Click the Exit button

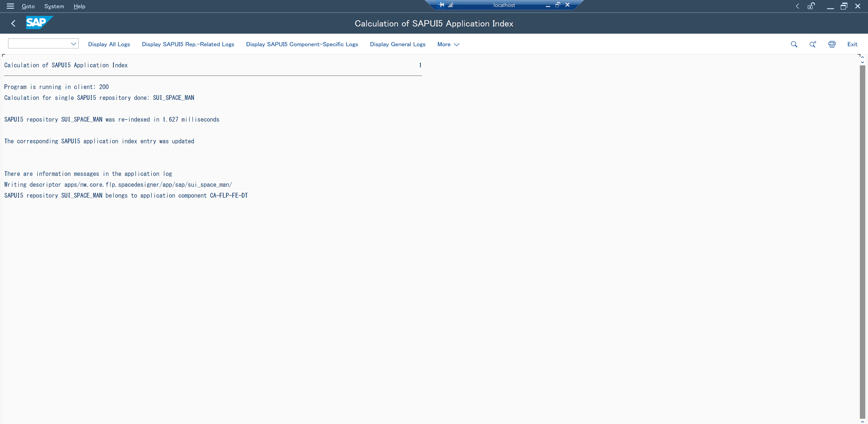point(852,44)
